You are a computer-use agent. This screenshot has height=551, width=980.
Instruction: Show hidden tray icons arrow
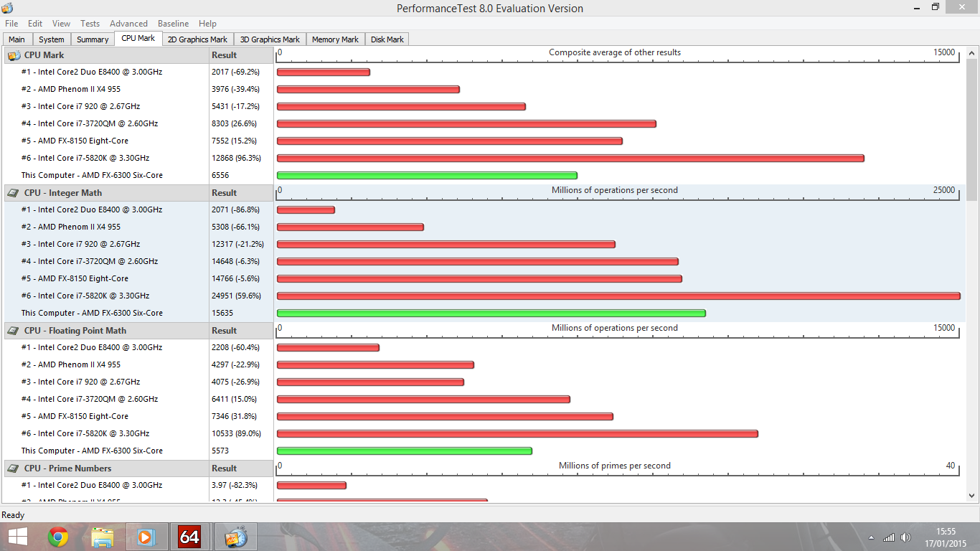[x=871, y=537]
